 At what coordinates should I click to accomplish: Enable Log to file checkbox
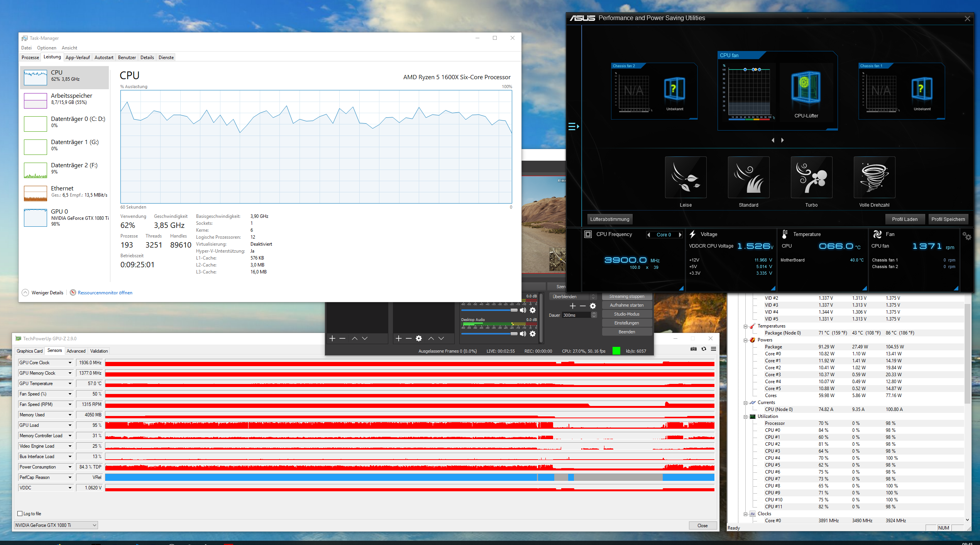(x=20, y=513)
